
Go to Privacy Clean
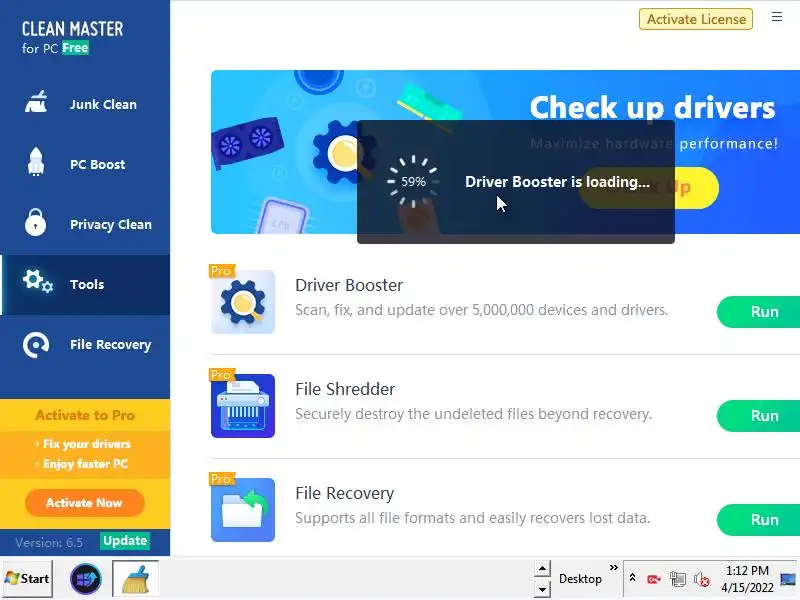(x=85, y=224)
